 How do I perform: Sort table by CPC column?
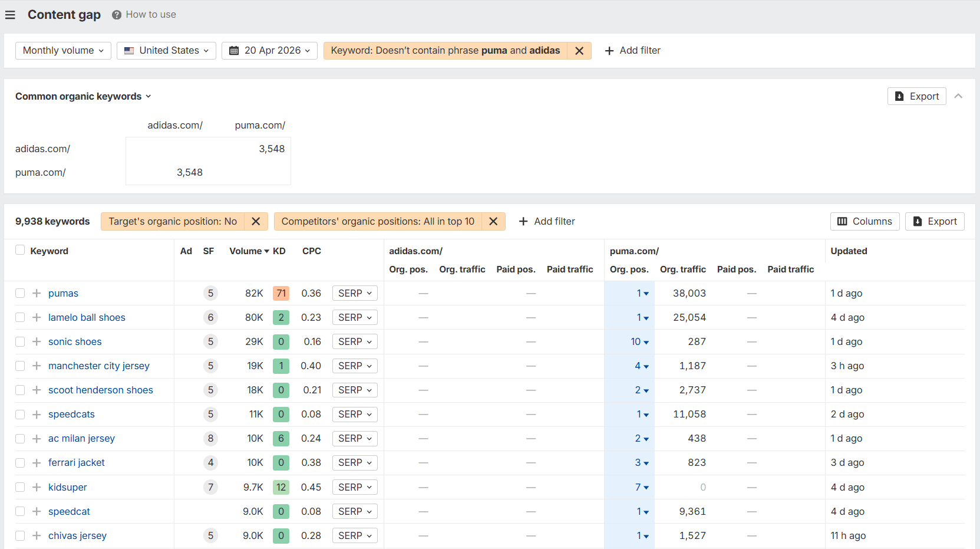coord(312,251)
